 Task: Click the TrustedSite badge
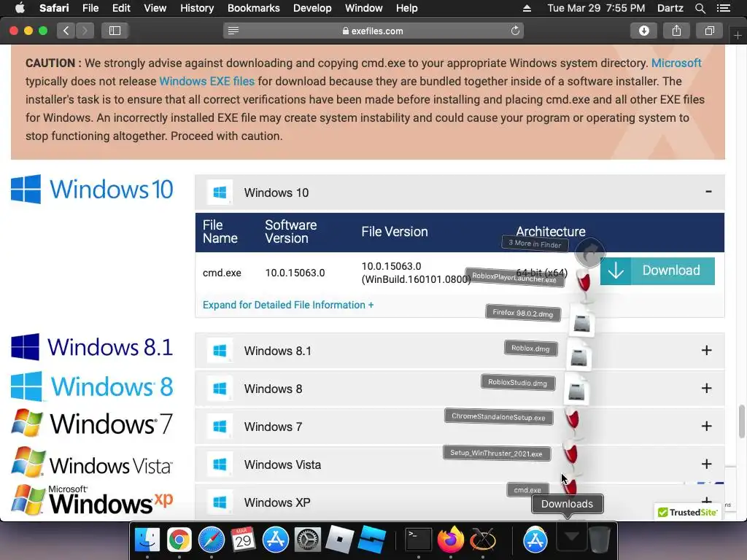(687, 513)
